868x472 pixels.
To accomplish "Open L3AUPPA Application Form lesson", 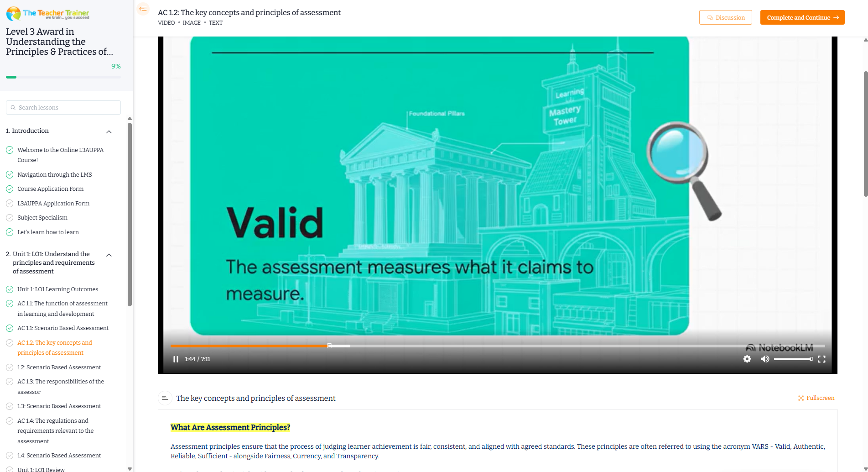I will click(53, 204).
